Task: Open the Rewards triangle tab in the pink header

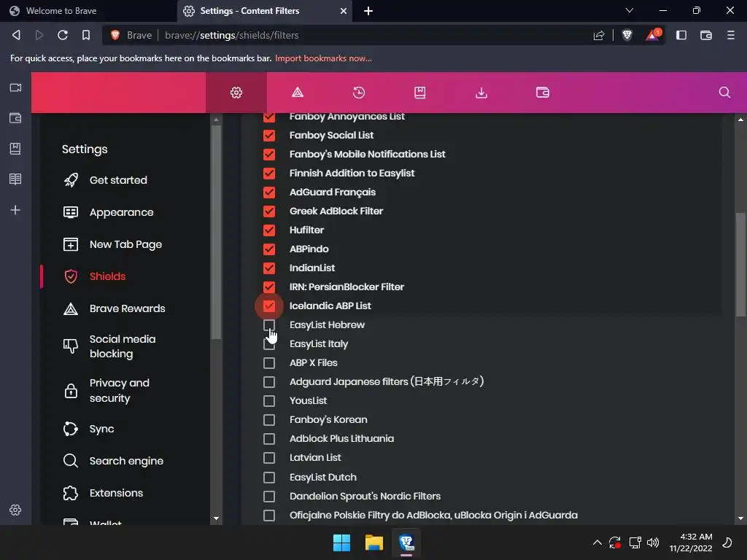Action: point(298,93)
